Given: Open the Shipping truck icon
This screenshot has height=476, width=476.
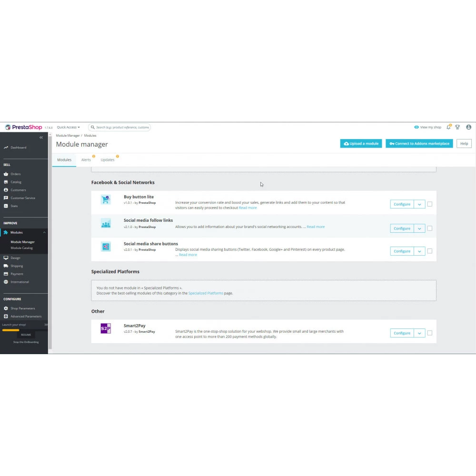Looking at the screenshot, I should pos(6,266).
